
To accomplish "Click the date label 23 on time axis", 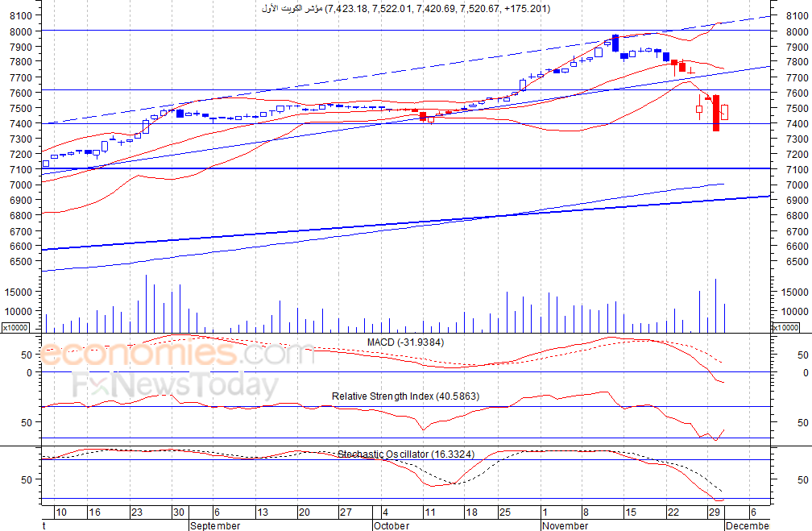I will click(136, 512).
